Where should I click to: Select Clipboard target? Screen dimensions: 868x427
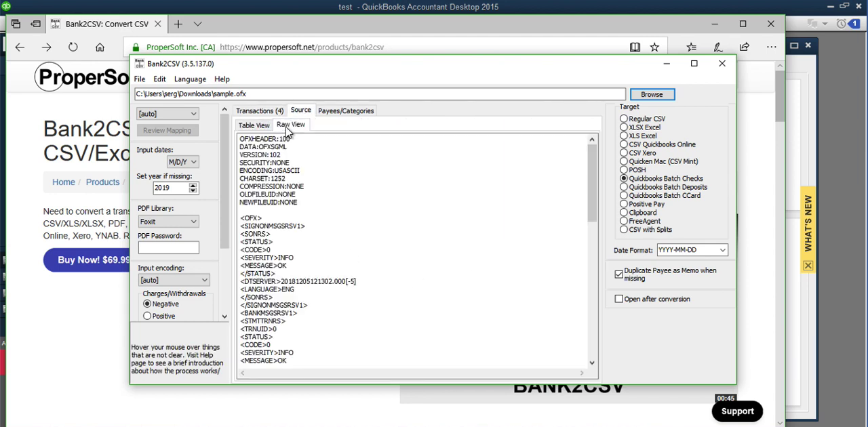pos(623,213)
